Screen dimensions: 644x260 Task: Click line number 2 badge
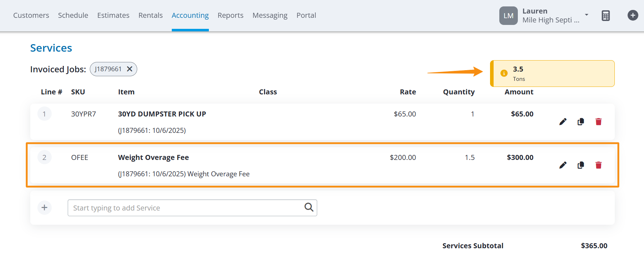pos(45,157)
